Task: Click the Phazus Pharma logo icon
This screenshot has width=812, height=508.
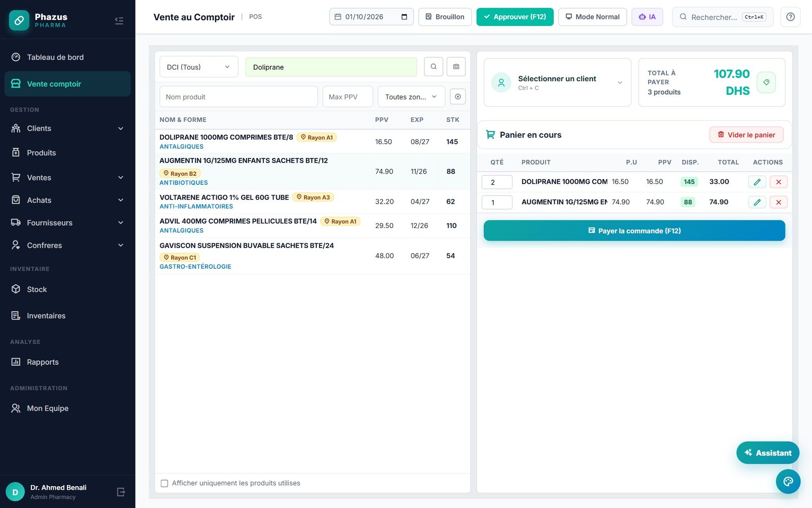Action: [19, 20]
